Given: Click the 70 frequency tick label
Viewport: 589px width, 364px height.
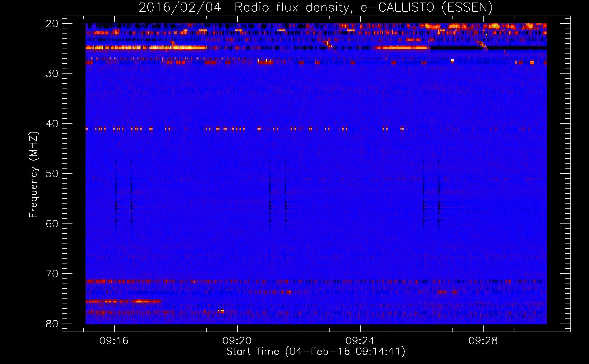Looking at the screenshot, I should click(x=52, y=274).
